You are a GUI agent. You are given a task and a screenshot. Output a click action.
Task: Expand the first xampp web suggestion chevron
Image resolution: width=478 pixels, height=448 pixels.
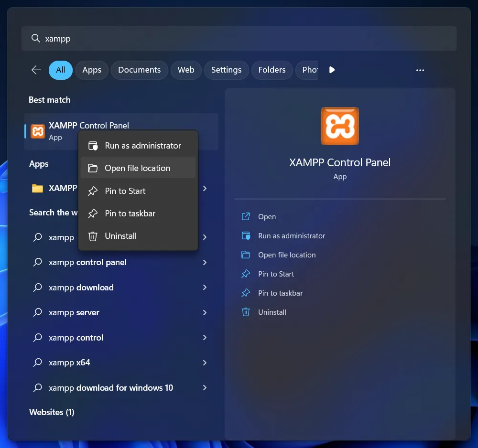point(205,237)
